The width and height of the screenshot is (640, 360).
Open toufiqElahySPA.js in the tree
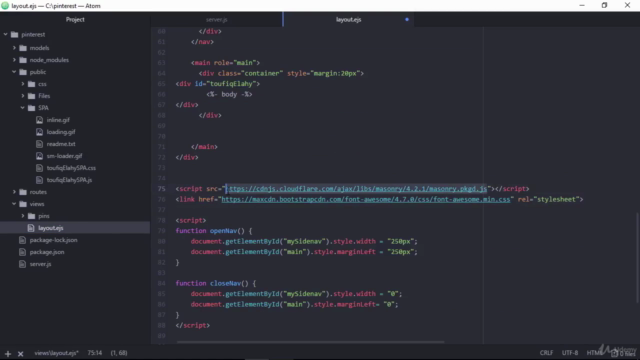click(x=69, y=180)
